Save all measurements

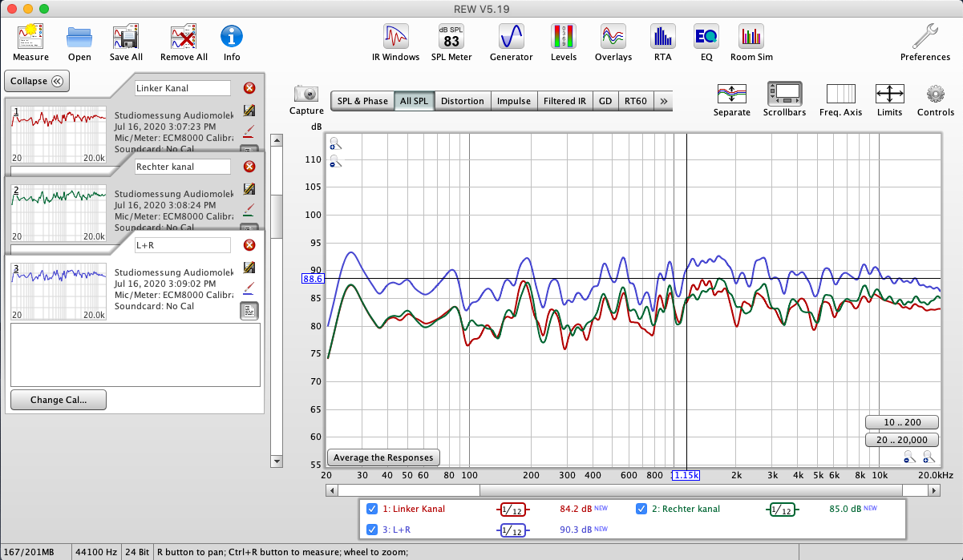coord(126,42)
